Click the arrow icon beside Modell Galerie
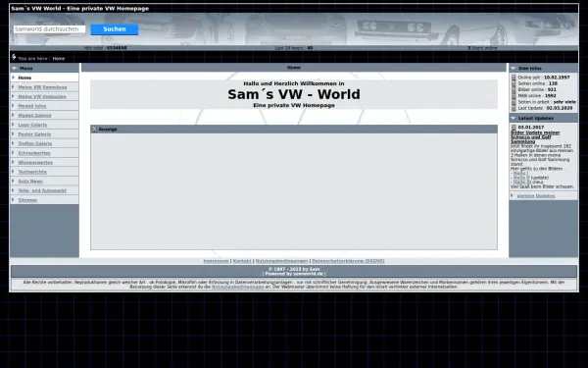The image size is (588, 368). (x=13, y=115)
